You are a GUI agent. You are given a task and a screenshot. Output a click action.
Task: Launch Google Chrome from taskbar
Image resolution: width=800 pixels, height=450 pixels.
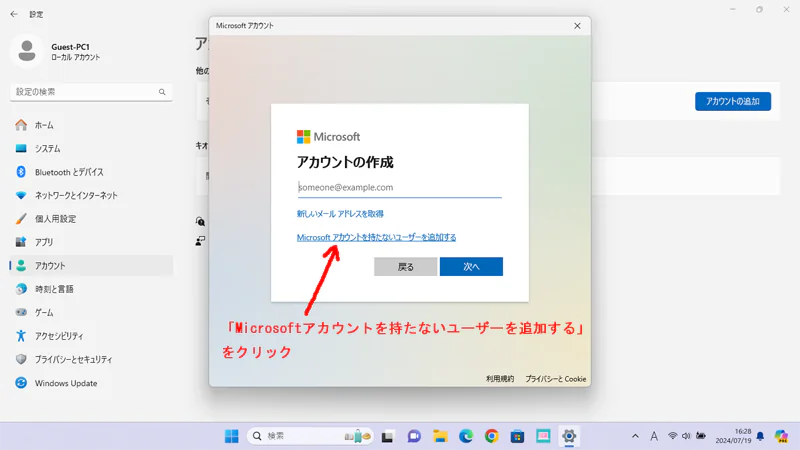pos(492,436)
